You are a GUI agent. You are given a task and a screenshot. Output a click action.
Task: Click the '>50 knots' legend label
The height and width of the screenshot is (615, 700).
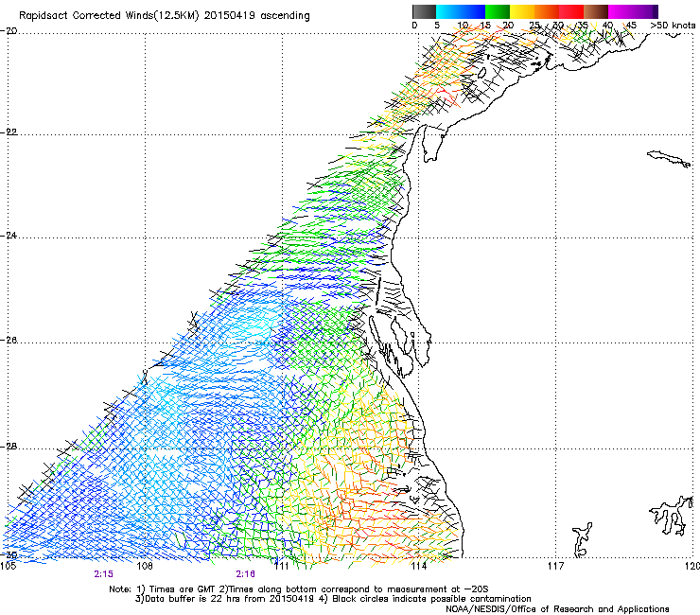coord(673,26)
